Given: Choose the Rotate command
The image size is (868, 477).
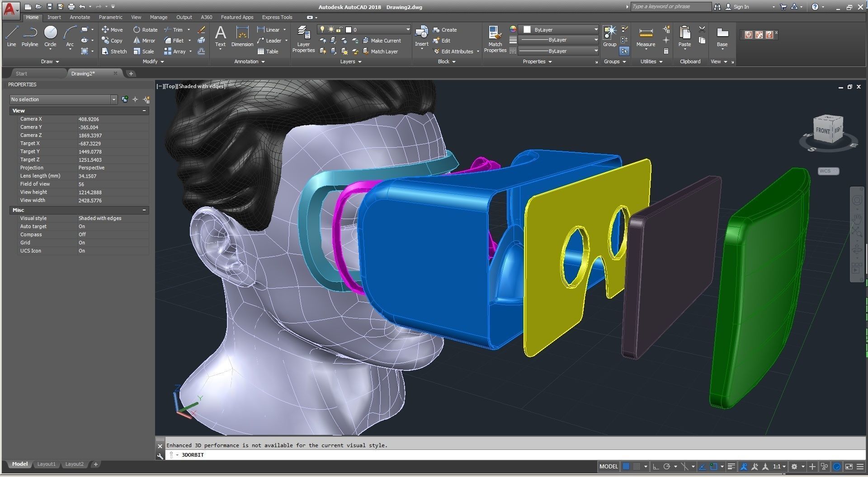Looking at the screenshot, I should tap(145, 30).
